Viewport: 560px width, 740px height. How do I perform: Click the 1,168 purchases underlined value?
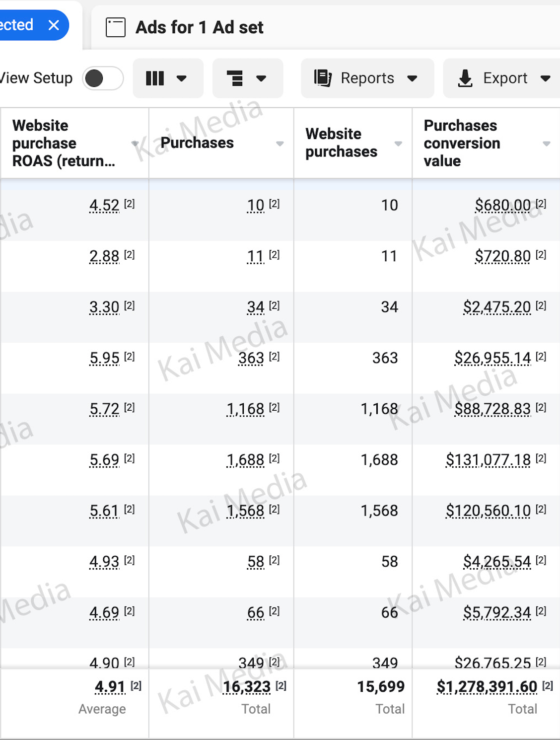245,409
